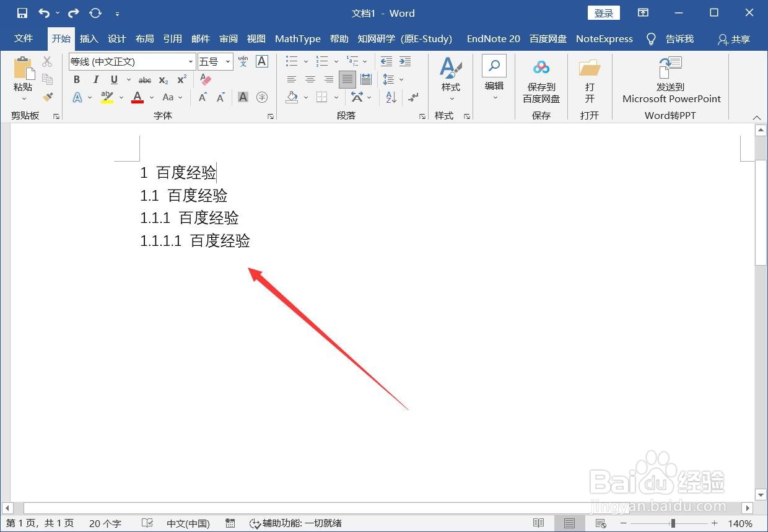Activate the Format Painter icon
768x532 pixels.
point(48,97)
